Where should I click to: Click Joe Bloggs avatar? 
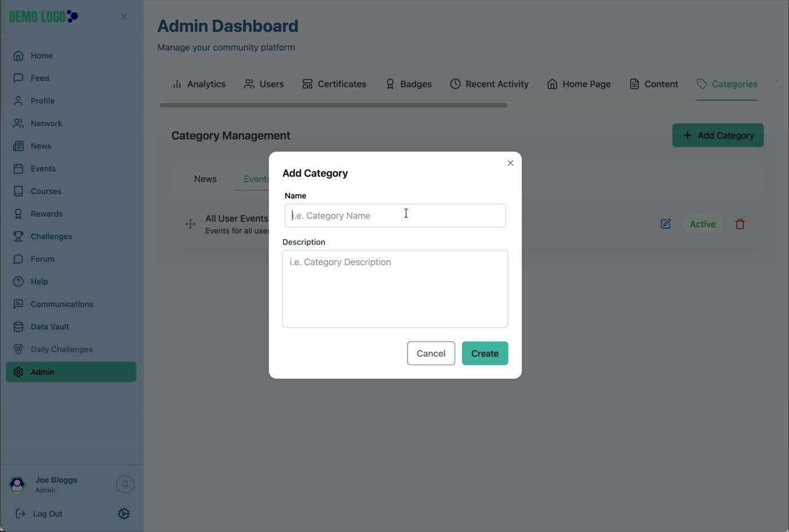pos(17,484)
